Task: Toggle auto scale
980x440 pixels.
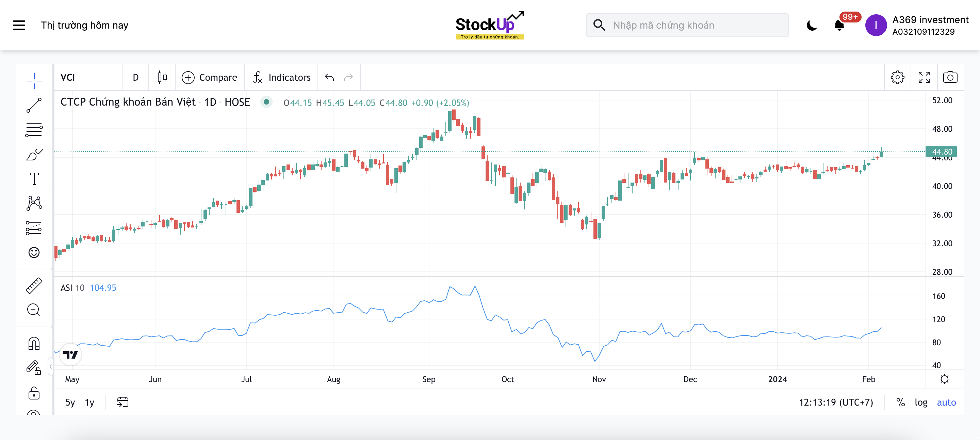Action: [946, 402]
